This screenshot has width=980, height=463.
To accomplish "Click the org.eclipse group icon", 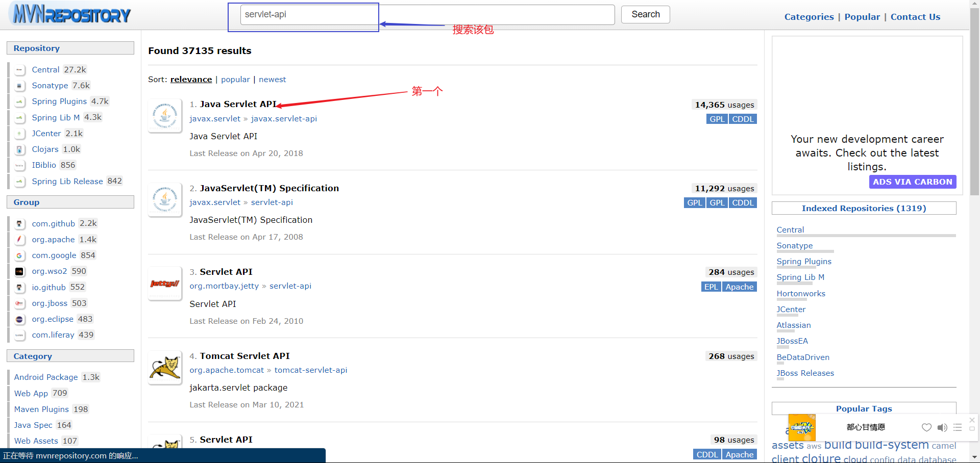I will coord(20,319).
